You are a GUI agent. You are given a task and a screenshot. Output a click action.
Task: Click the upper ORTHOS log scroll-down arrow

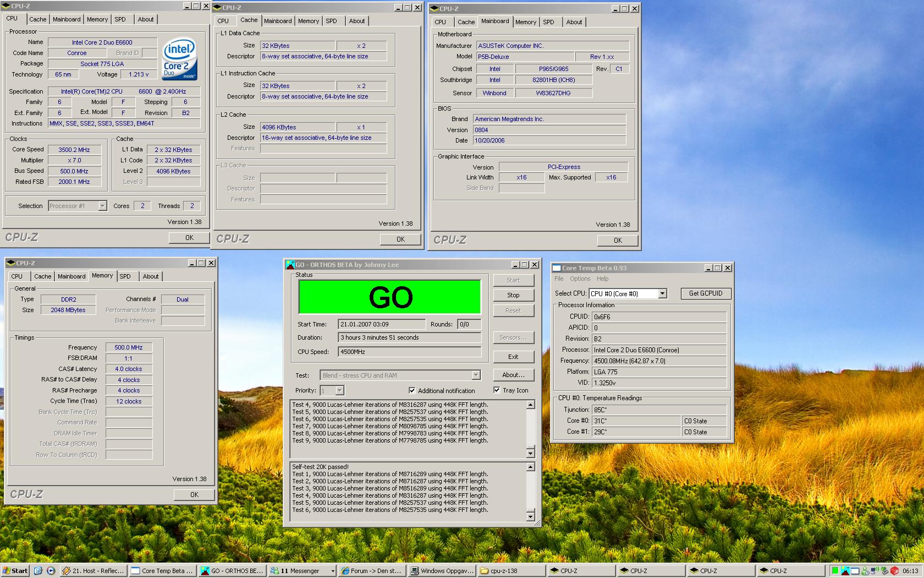coord(531,454)
